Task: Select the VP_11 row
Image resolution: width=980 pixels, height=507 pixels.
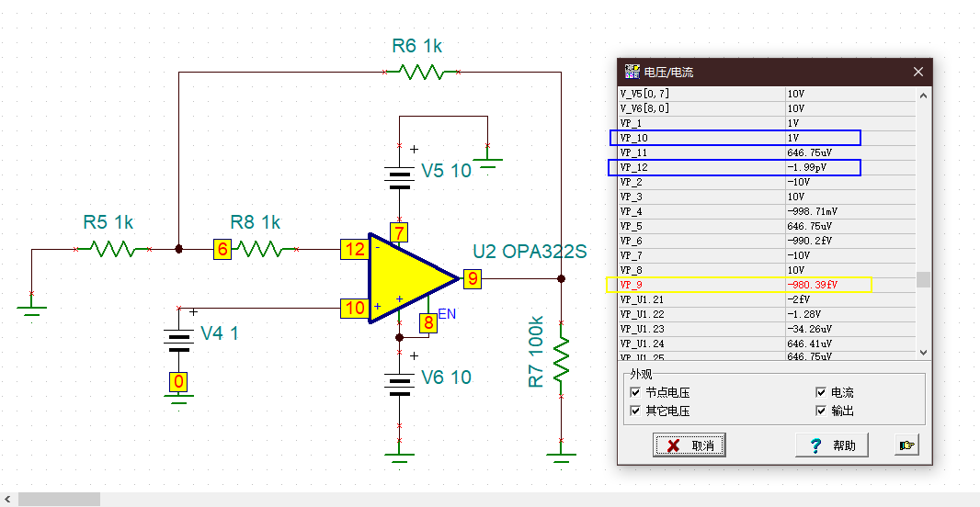Action: tap(768, 152)
